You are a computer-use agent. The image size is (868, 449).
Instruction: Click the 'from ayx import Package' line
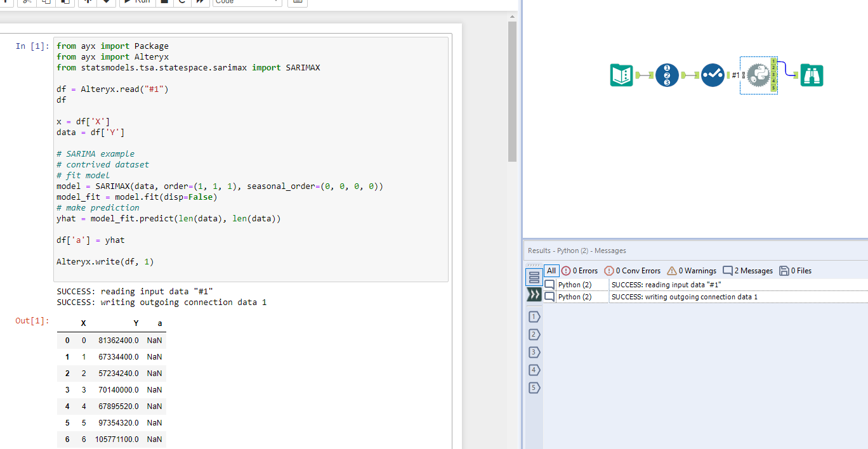[112, 46]
